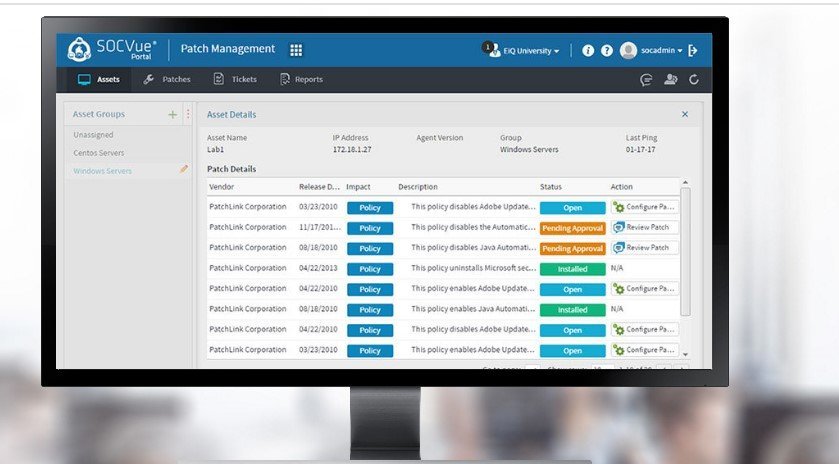Click the refresh icon in toolbar
Image resolution: width=839 pixels, height=464 pixels.
click(693, 80)
